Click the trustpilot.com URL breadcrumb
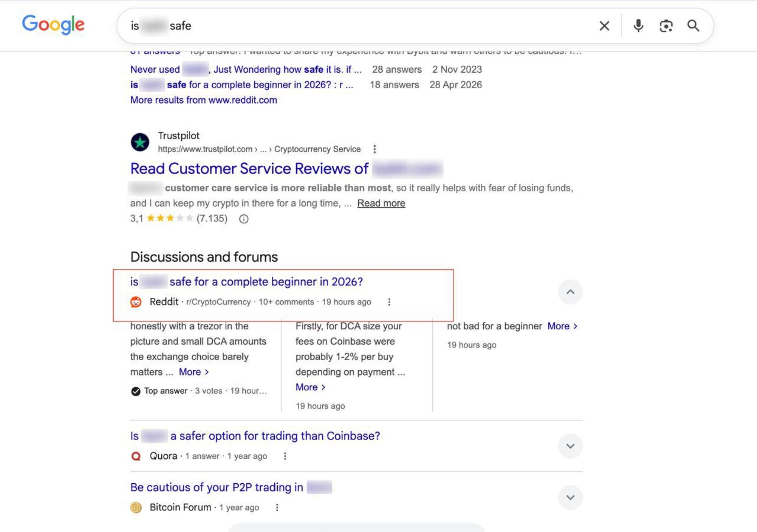The height and width of the screenshot is (532, 757). click(259, 149)
